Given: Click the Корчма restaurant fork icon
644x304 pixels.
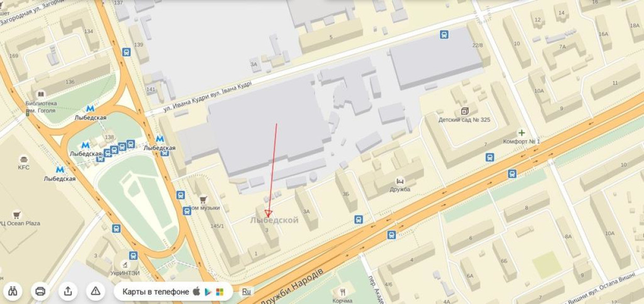Looking at the screenshot, I should point(343,292).
